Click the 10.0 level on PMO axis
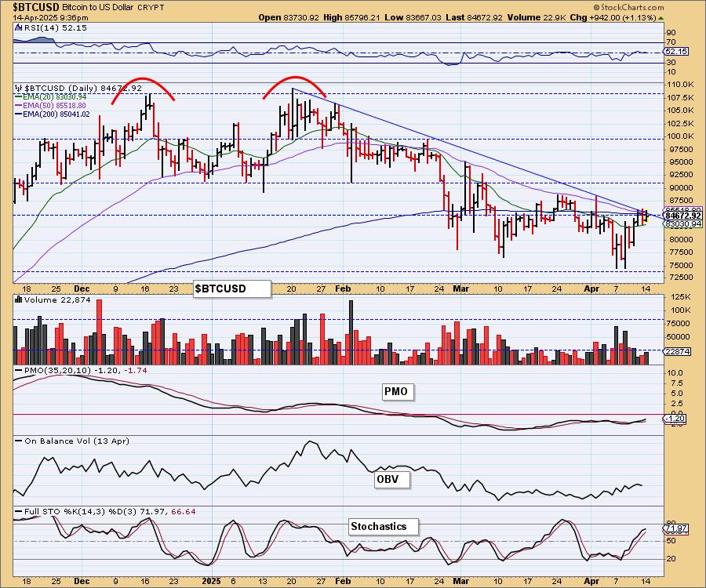Image resolution: width=706 pixels, height=588 pixels. click(x=674, y=373)
